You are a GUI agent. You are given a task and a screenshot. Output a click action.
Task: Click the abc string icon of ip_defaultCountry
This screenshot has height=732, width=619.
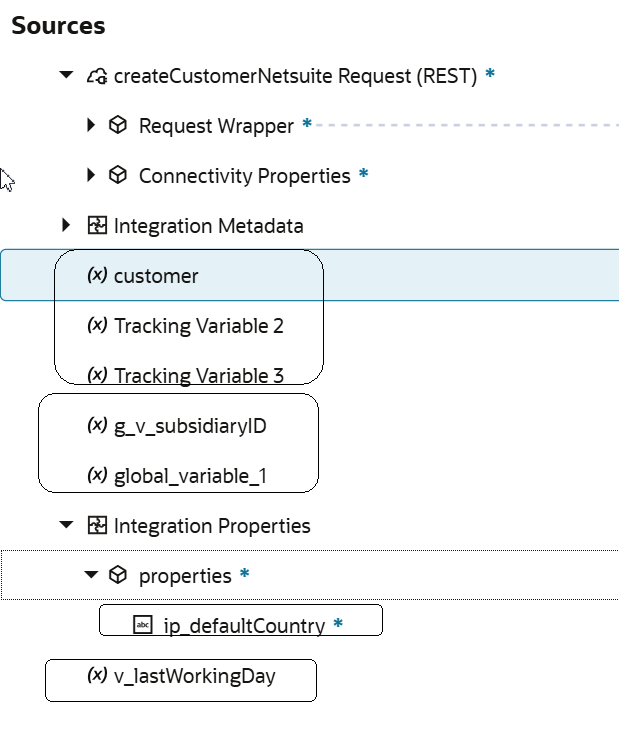click(143, 626)
